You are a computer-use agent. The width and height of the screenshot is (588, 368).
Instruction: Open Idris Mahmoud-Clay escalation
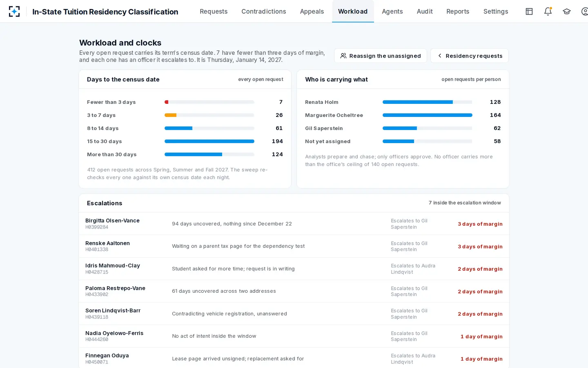tap(294, 269)
